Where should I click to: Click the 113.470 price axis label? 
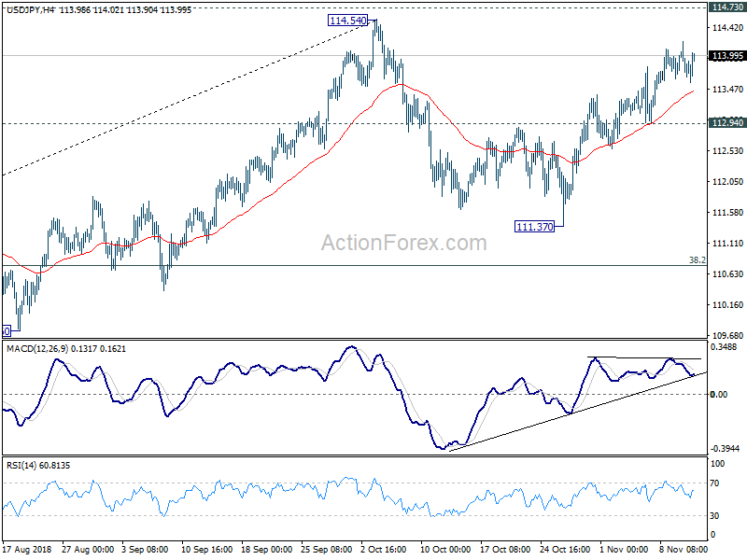tap(727, 89)
